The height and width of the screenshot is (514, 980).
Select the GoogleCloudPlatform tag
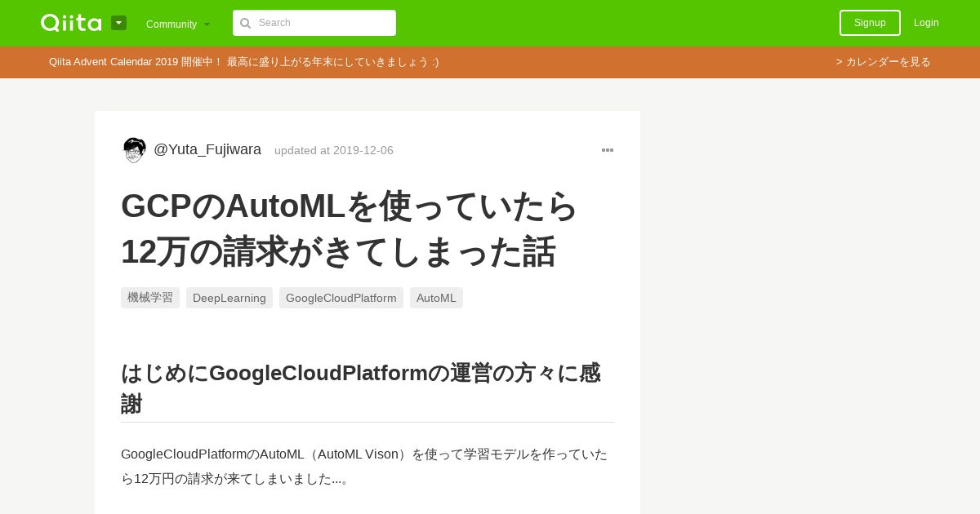341,298
